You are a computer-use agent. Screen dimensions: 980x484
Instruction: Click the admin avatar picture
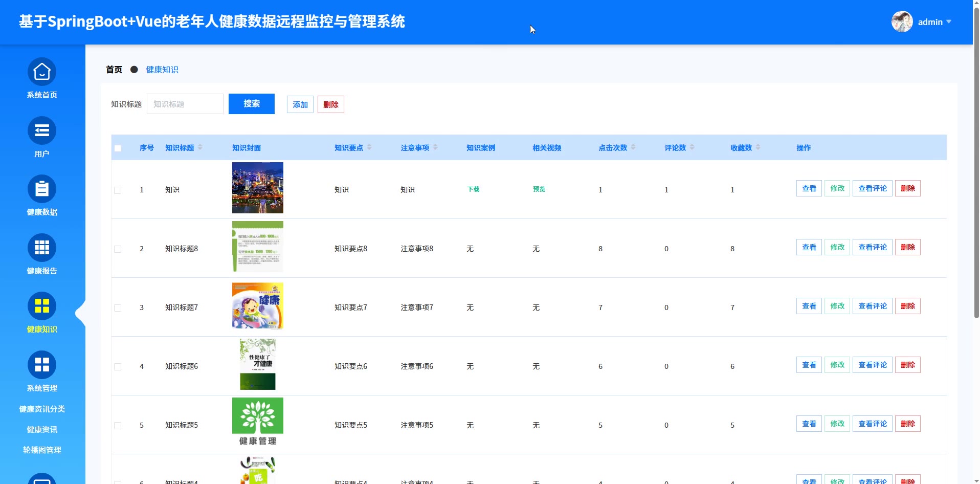coord(902,22)
